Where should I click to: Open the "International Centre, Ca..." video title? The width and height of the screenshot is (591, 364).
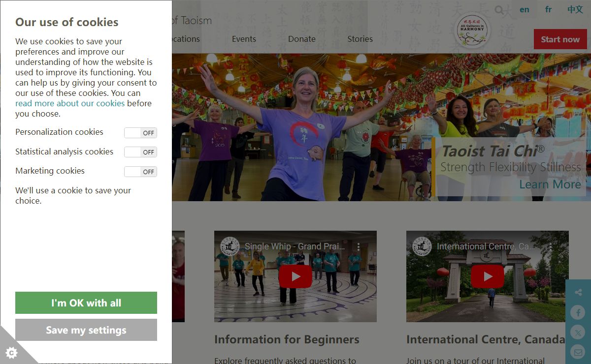[x=486, y=246]
